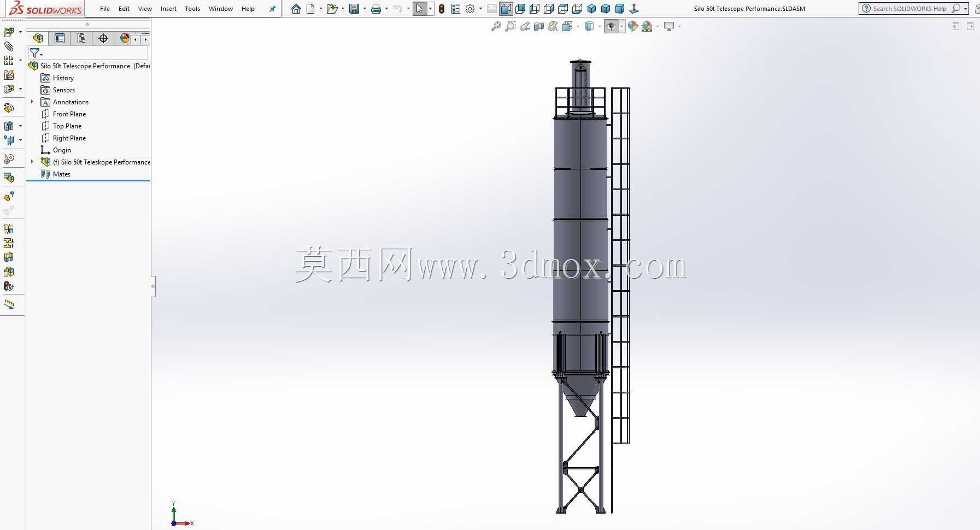Click the Zoom to Fit icon
Viewport: 980px width, 530px height.
496,26
